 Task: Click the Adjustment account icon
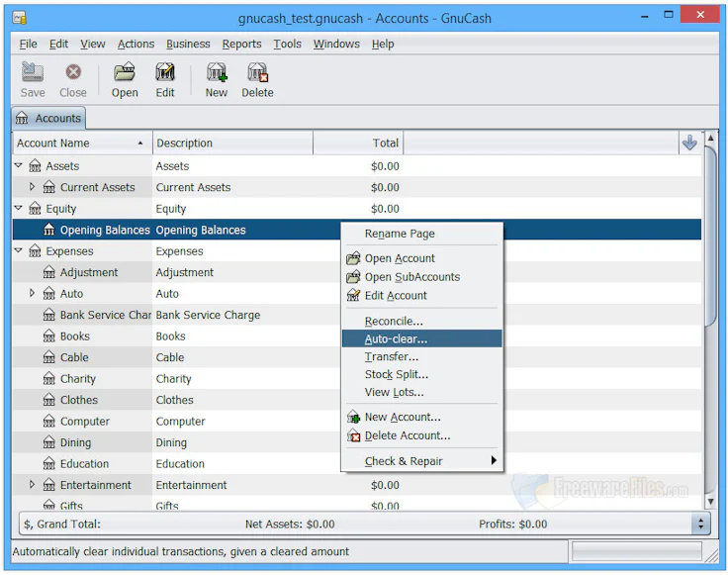pos(49,272)
